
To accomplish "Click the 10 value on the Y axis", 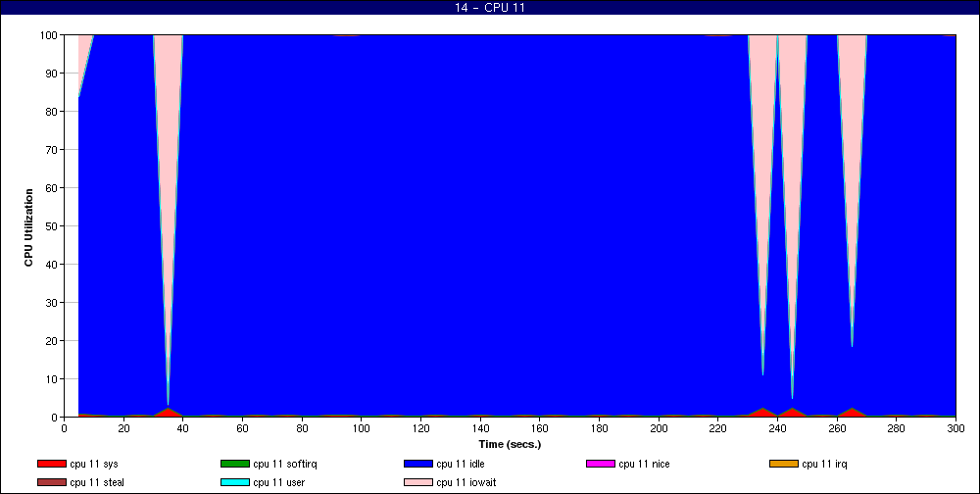I will 53,379.
